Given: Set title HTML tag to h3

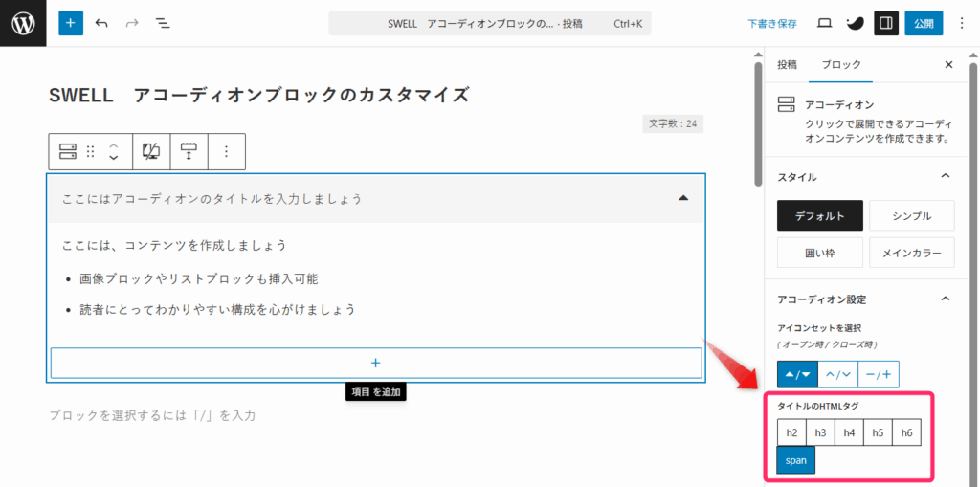Looking at the screenshot, I should 820,432.
